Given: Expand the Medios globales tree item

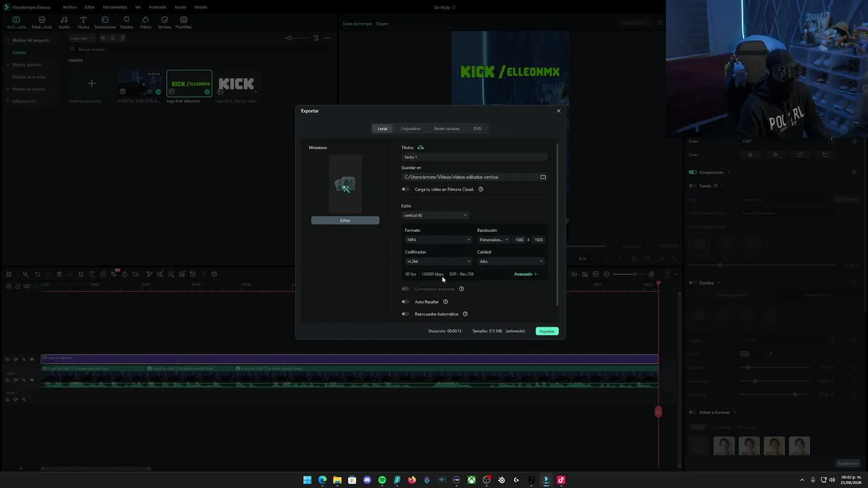Looking at the screenshot, I should click(8, 64).
